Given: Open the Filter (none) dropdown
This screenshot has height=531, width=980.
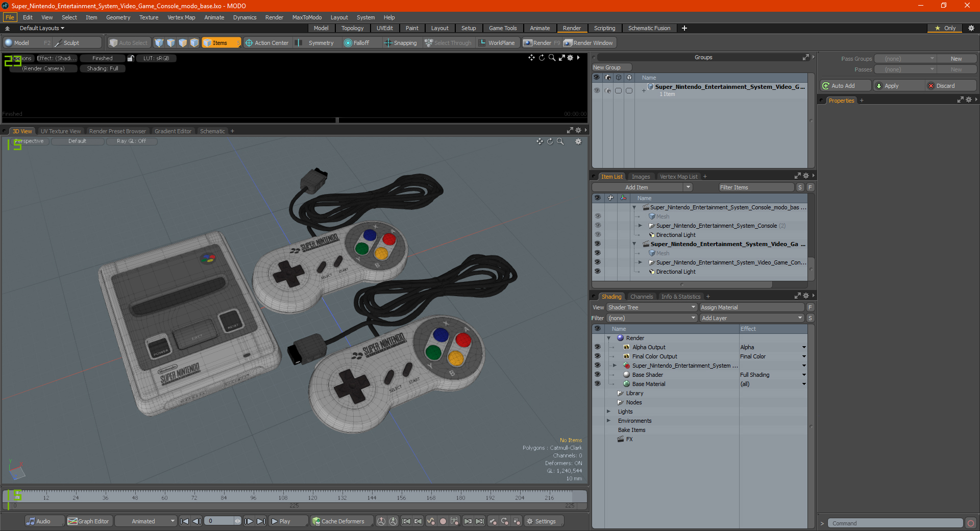Looking at the screenshot, I should click(652, 318).
